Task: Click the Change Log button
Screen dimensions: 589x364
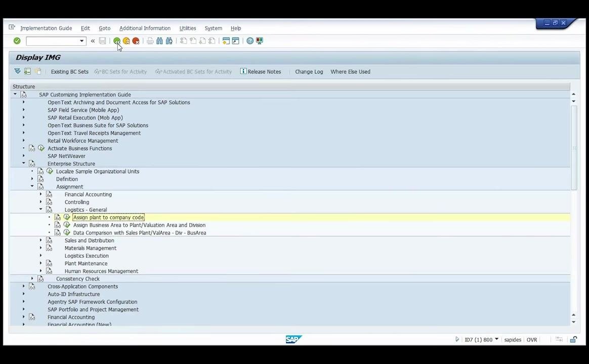Action: click(x=309, y=72)
